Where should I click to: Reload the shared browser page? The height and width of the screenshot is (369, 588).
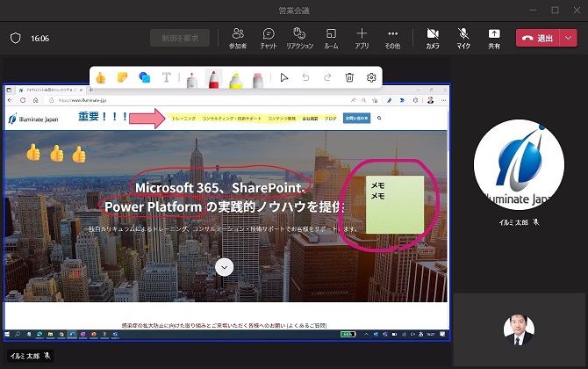pos(23,100)
